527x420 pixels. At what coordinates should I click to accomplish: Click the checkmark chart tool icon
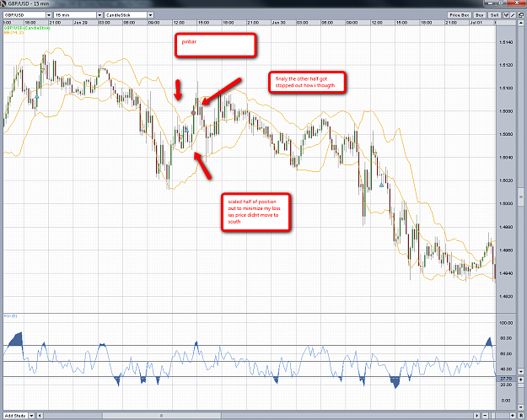click(x=506, y=15)
